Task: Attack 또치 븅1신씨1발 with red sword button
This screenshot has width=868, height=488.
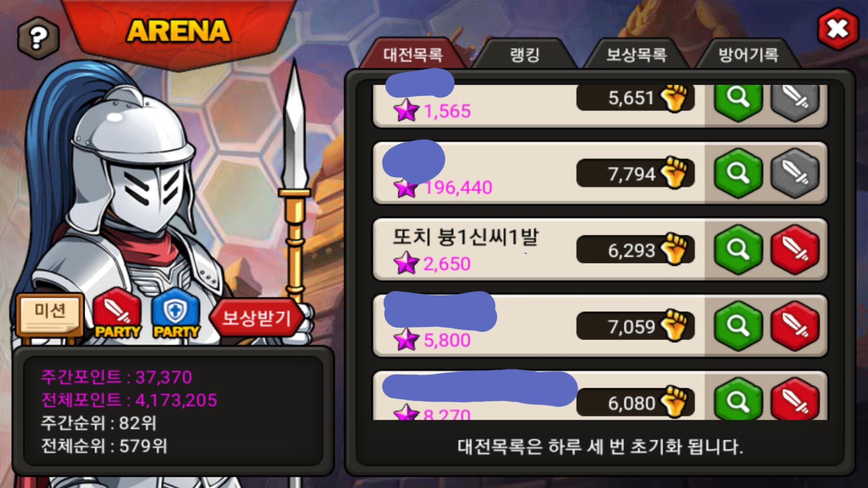Action: pos(795,249)
